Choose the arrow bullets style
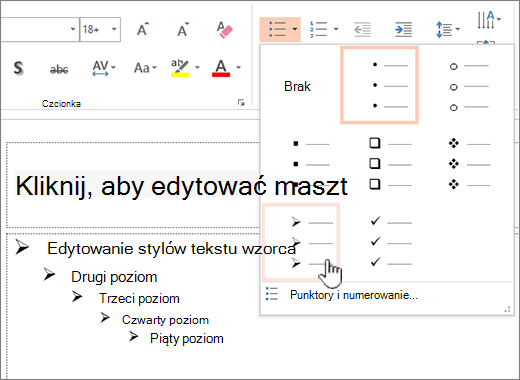This screenshot has width=520, height=380. [x=301, y=242]
